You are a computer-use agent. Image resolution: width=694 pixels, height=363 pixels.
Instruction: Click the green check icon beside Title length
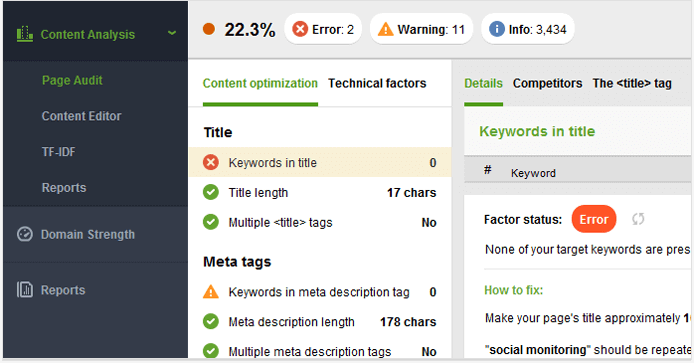211,192
